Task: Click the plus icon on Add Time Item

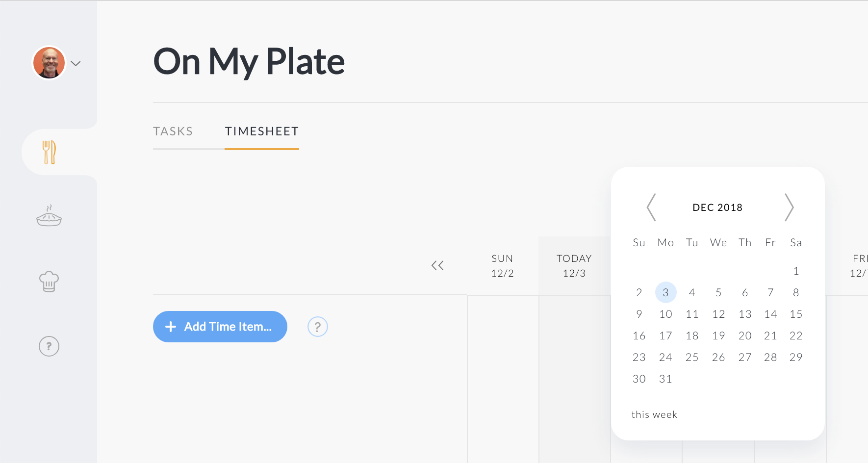Action: [171, 326]
